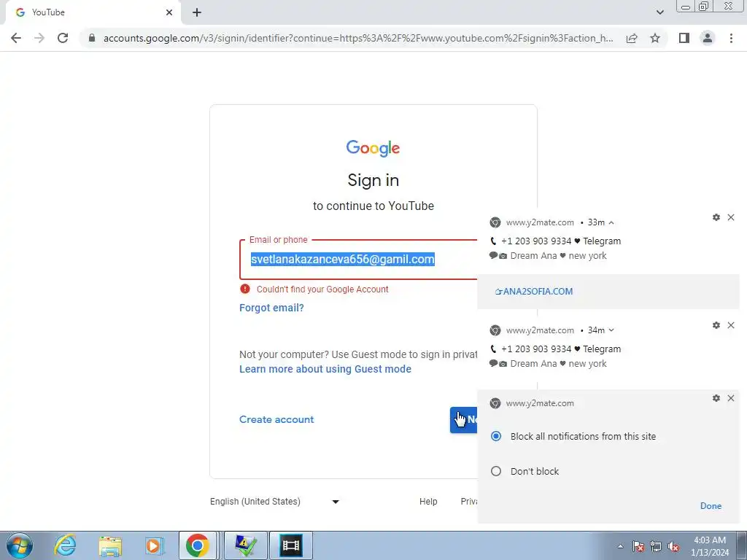Click the +1 203 903 9334 Telegram text in 33m notification

pyautogui.click(x=561, y=241)
